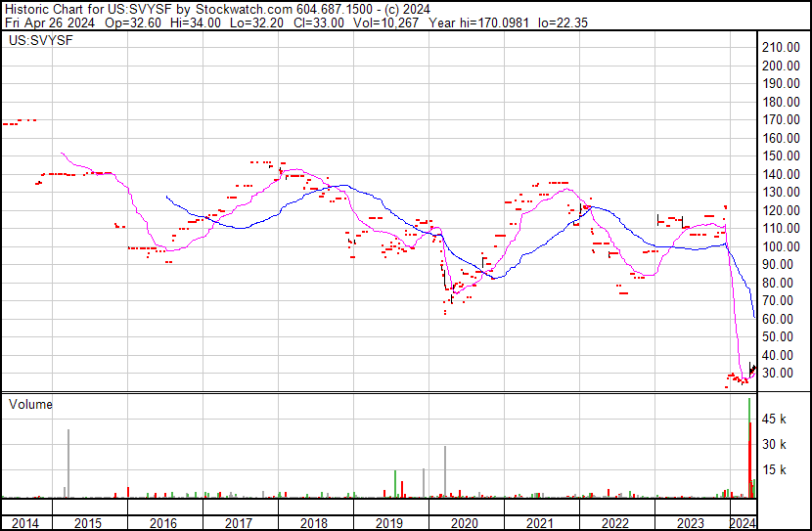
Task: Click the Stockwatch.com text in chart title
Action: [244, 10]
